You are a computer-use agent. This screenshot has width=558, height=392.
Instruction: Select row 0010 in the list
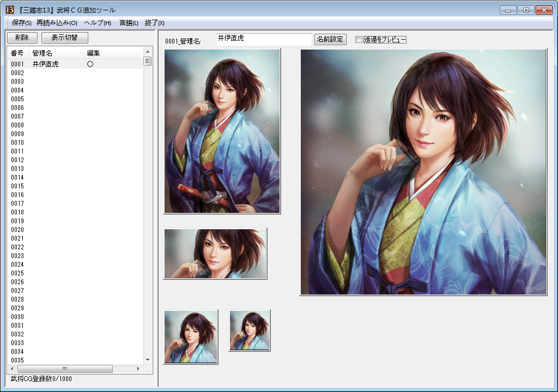[75, 143]
